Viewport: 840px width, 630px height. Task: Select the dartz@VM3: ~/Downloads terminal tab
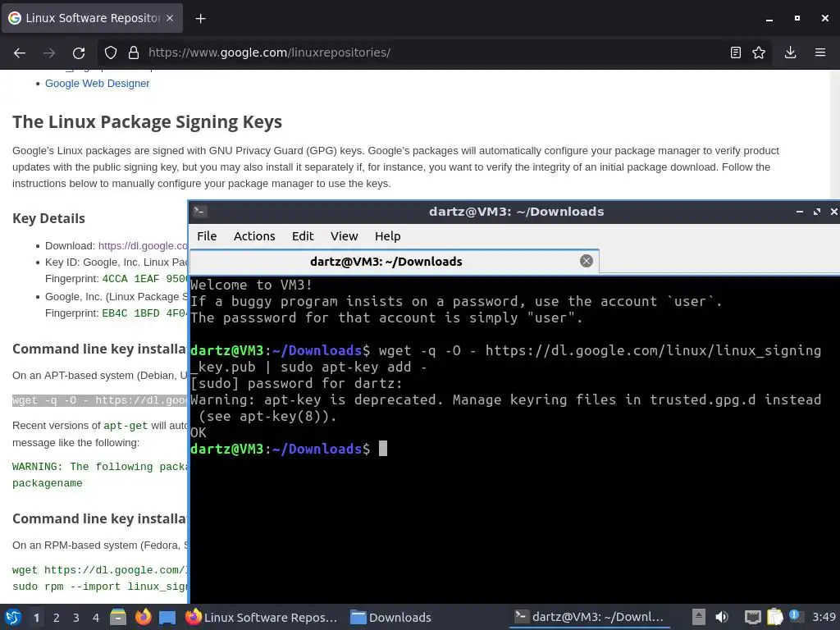click(x=395, y=262)
